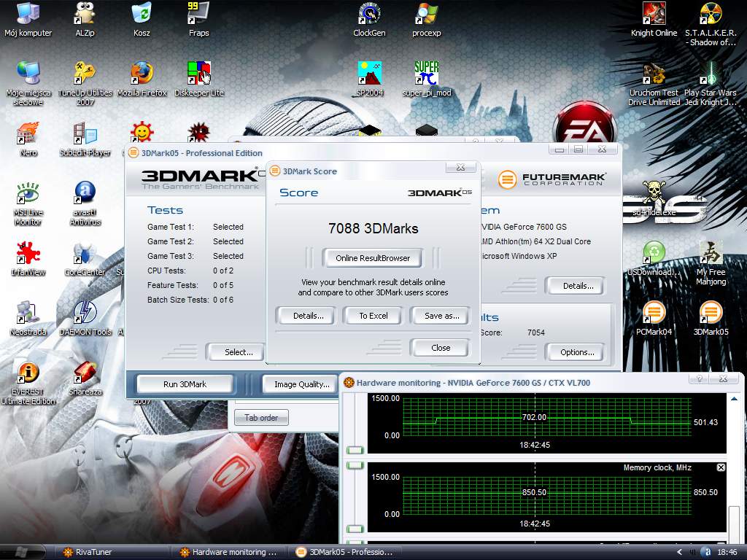This screenshot has height=560, width=747.
Task: Expand hidden tray icons arrow
Action: (x=680, y=553)
